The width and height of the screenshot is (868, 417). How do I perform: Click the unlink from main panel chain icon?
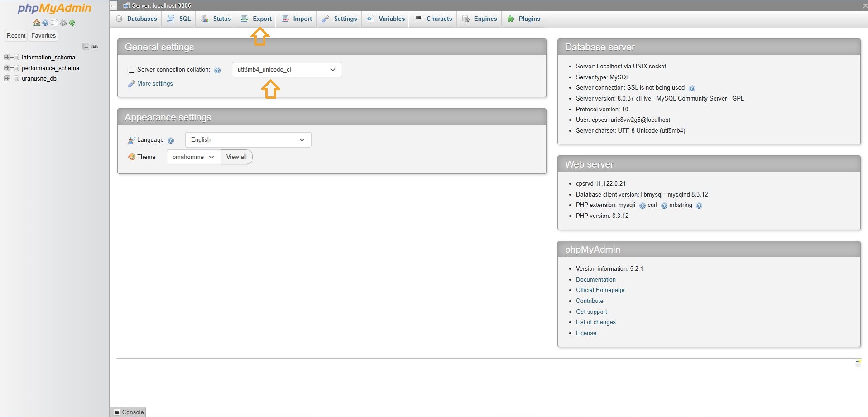[95, 47]
